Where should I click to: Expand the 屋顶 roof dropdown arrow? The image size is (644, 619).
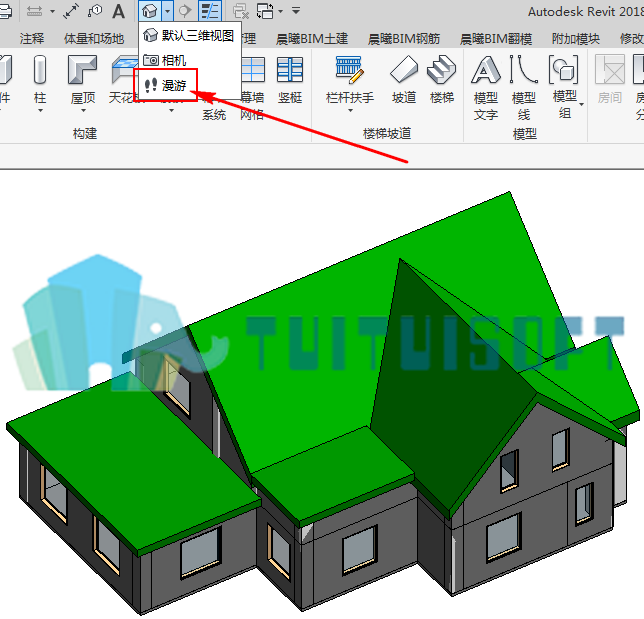click(83, 111)
